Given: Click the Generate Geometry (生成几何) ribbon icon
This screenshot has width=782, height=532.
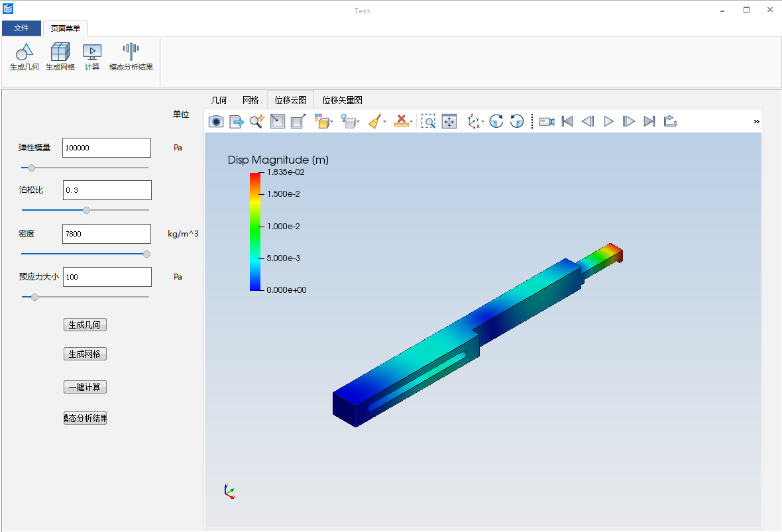Looking at the screenshot, I should pos(25,57).
